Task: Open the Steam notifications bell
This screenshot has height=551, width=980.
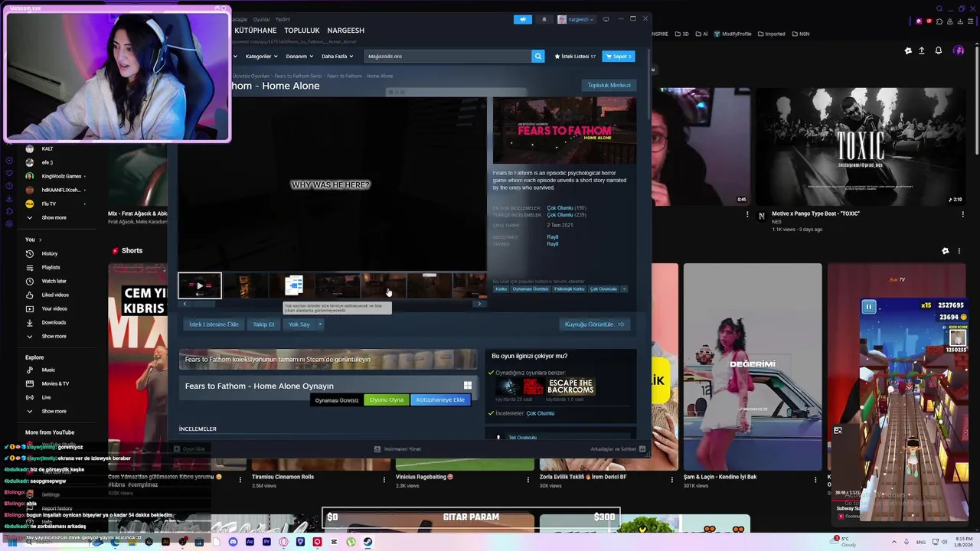Action: [544, 19]
